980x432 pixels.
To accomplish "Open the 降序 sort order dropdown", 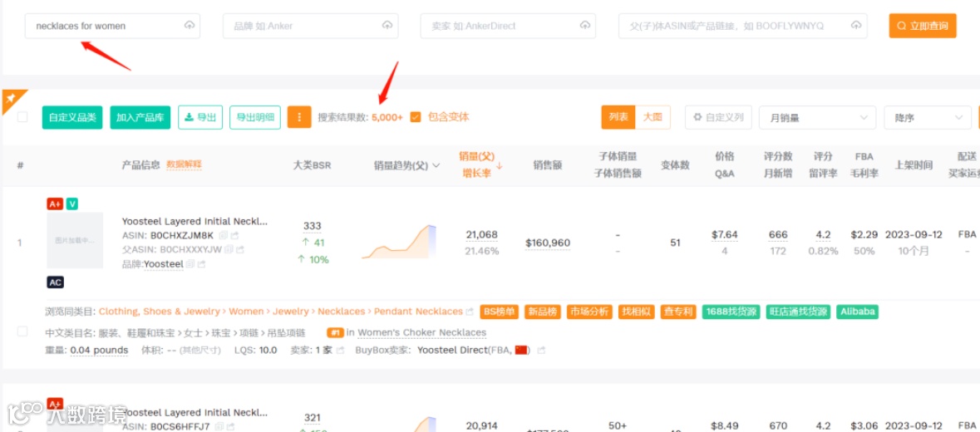I will tap(927, 117).
